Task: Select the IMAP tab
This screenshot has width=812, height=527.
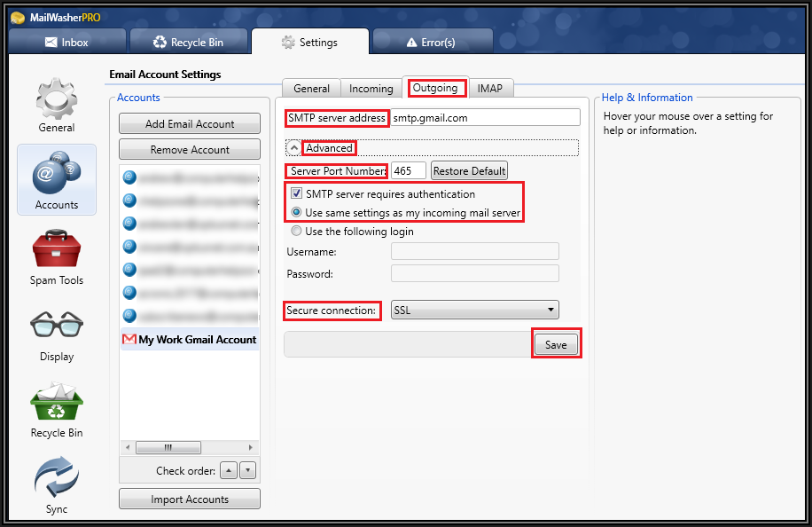Action: click(x=490, y=89)
